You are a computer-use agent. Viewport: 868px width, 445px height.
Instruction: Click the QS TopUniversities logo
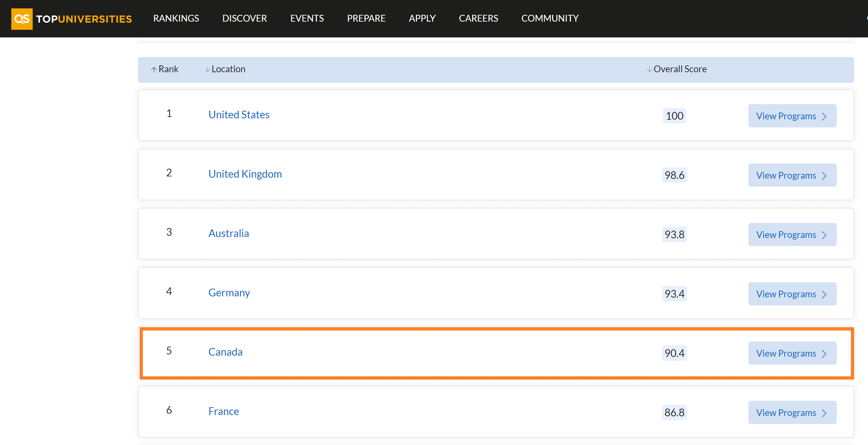[72, 19]
